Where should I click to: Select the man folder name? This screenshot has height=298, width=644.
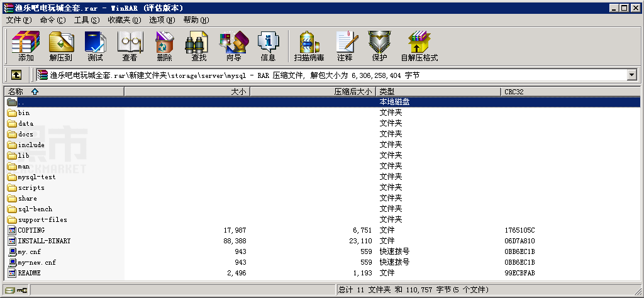(x=24, y=166)
